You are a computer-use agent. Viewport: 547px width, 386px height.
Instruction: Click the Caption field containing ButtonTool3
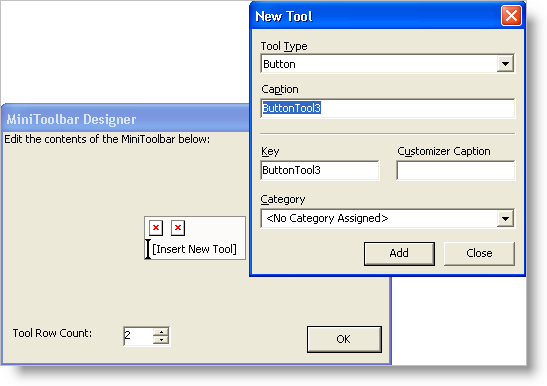(x=388, y=108)
